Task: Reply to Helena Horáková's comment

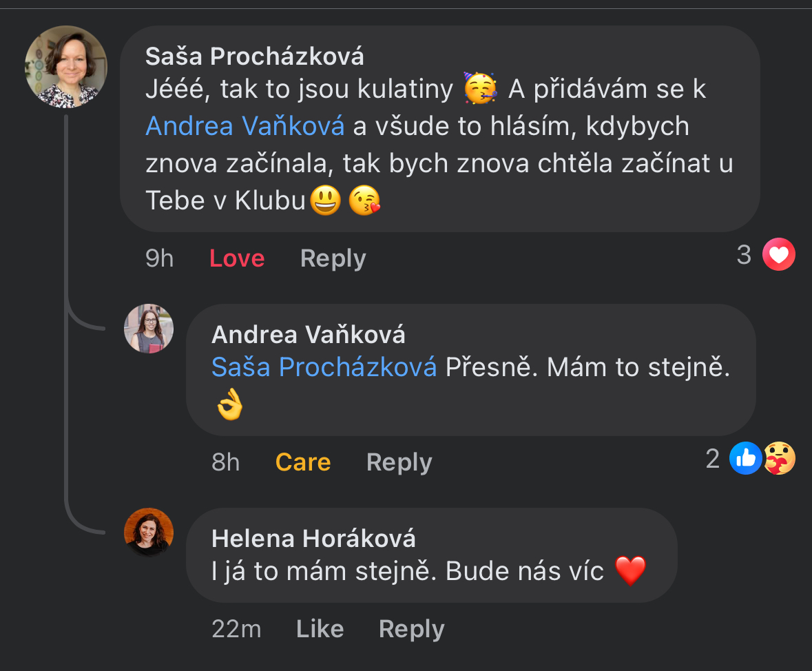Action: 412,629
